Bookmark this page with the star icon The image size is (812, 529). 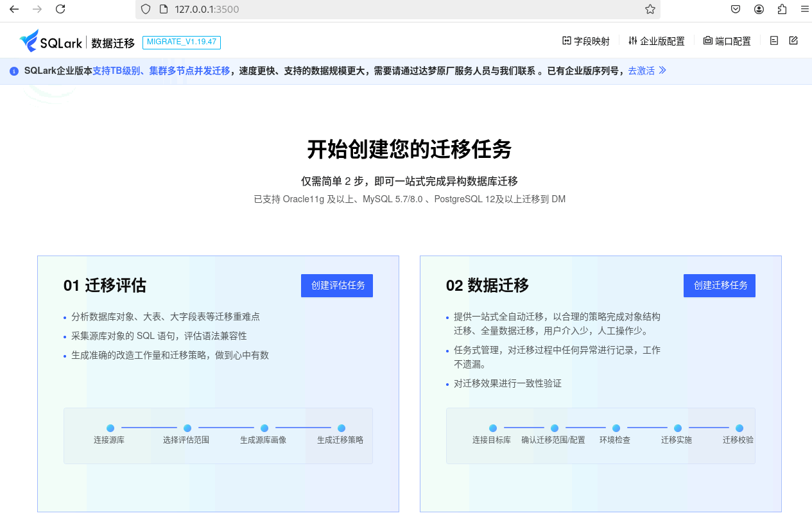[x=650, y=9]
